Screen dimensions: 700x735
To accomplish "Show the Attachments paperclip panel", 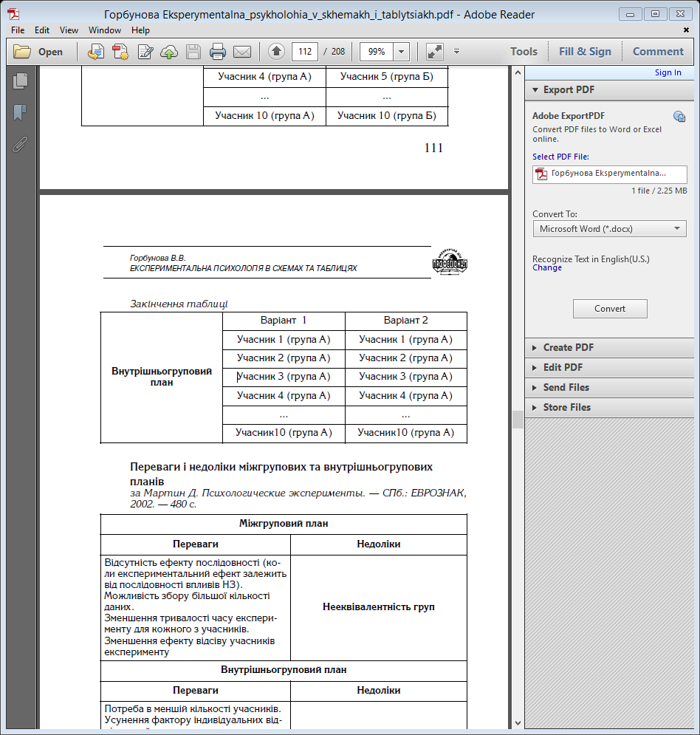I will 20,144.
